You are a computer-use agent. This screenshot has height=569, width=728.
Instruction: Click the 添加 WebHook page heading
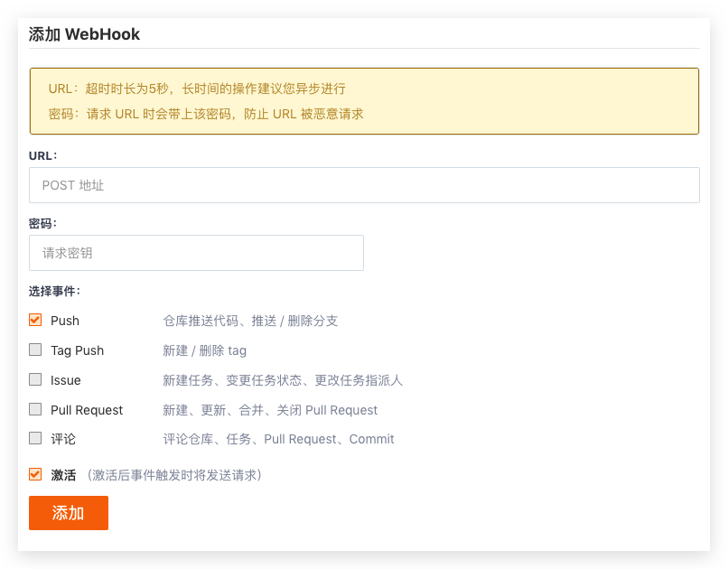pos(83,34)
